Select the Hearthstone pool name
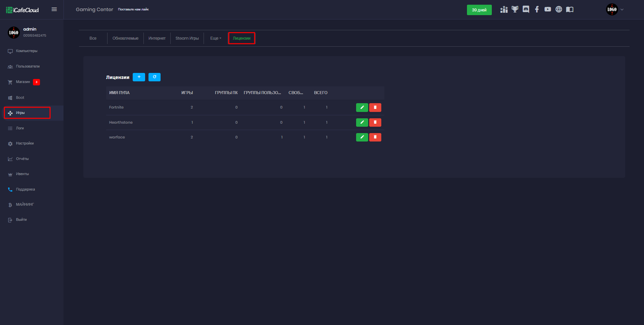This screenshot has width=644, height=325. (x=121, y=122)
